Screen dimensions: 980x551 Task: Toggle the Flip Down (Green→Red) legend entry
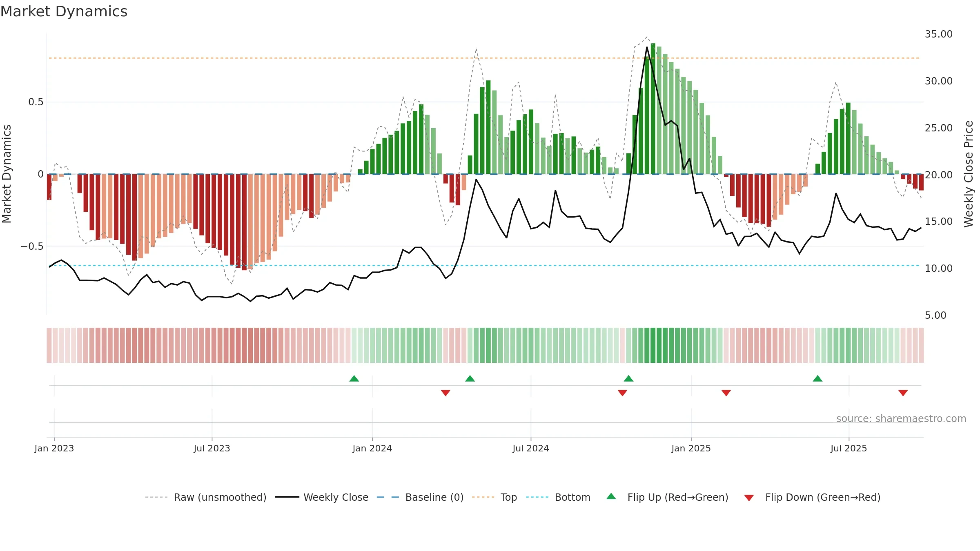(812, 497)
